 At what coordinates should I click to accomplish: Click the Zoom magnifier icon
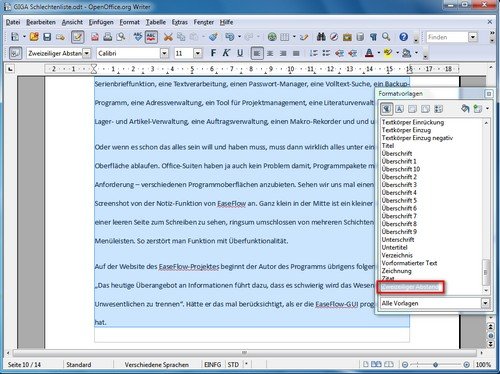[x=386, y=37]
